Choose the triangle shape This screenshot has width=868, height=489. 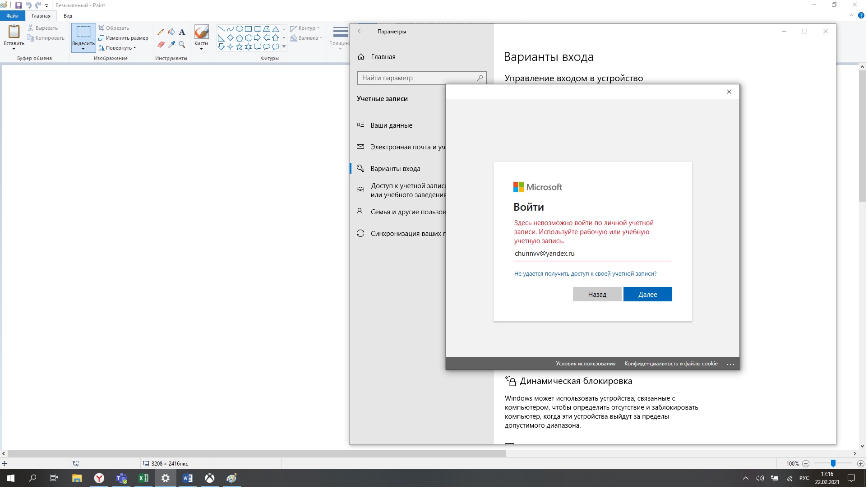(x=276, y=28)
